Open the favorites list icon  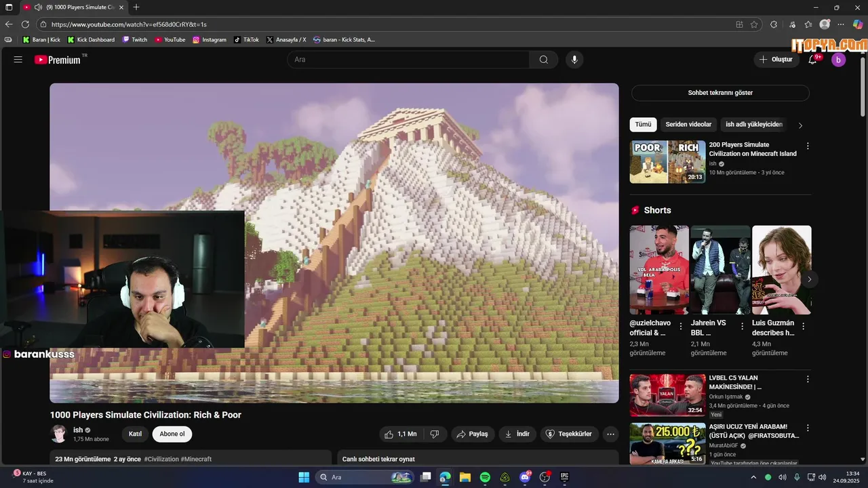pyautogui.click(x=808, y=24)
